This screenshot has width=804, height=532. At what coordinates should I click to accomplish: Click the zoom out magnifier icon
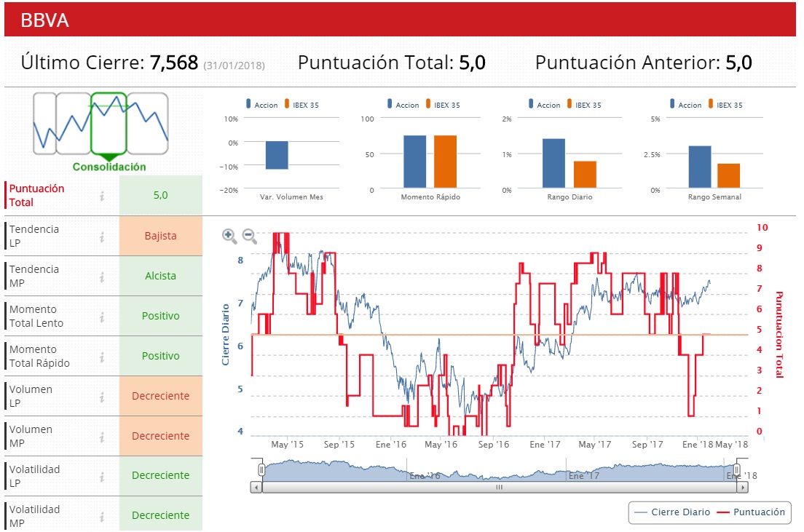point(250,236)
